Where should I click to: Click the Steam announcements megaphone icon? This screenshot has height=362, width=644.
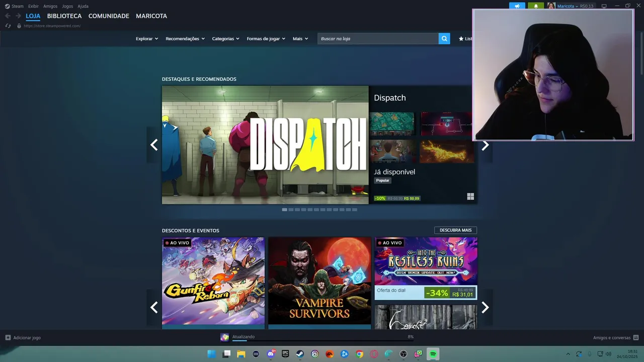point(517,6)
